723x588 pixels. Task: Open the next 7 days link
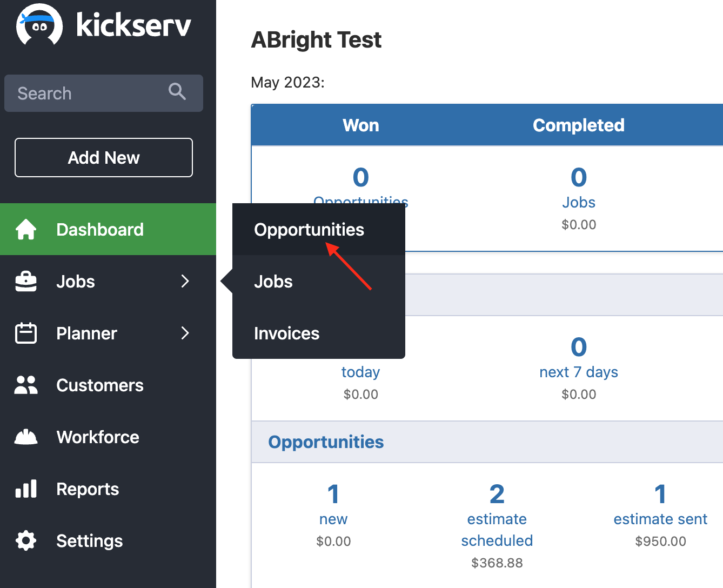(x=579, y=372)
